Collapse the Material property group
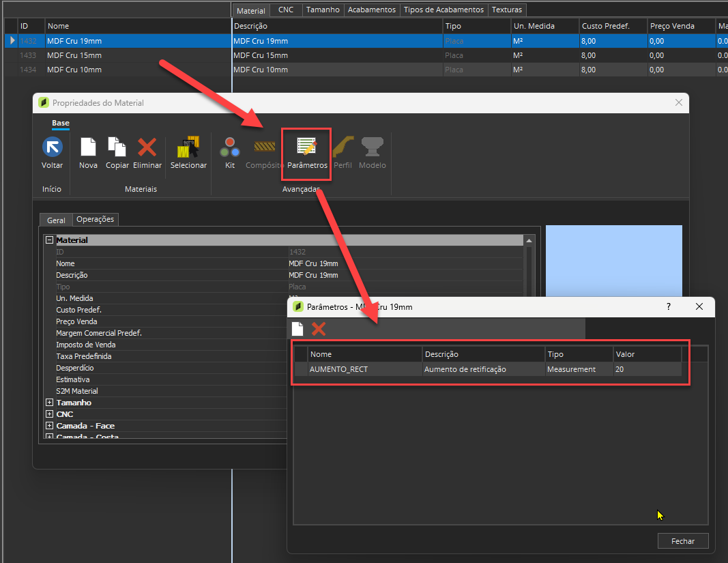The image size is (728, 563). pos(49,240)
